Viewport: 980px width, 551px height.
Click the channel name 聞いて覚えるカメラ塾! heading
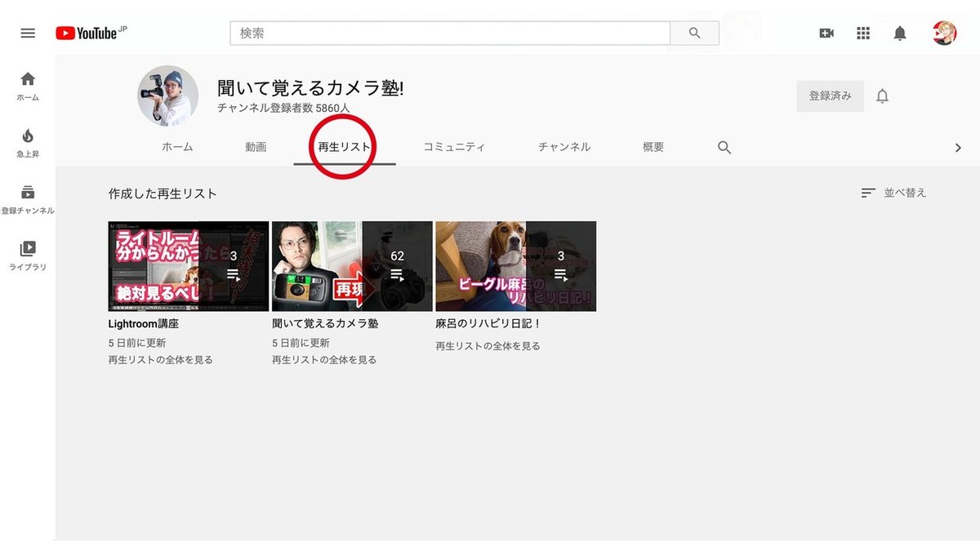[x=310, y=88]
